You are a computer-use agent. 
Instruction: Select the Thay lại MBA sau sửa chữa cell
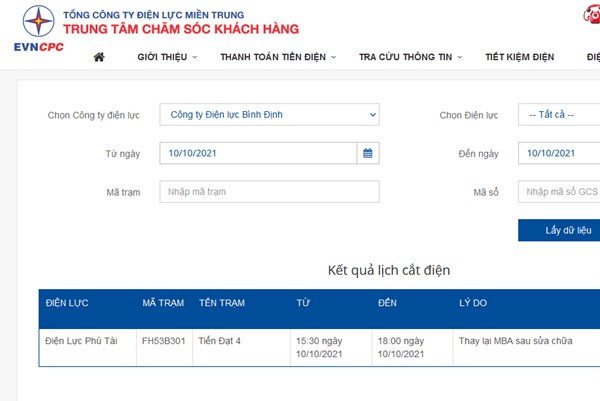(527, 347)
